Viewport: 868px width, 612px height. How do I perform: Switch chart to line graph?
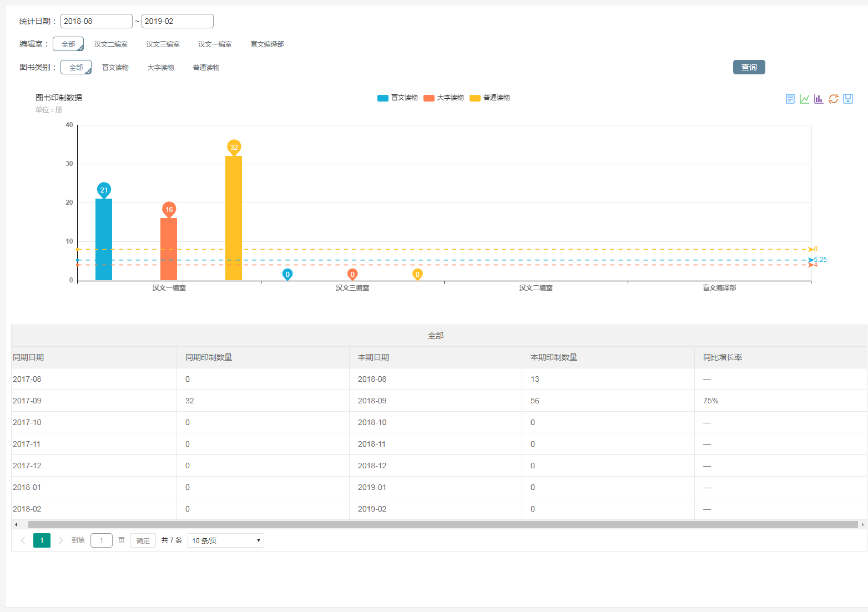click(805, 99)
